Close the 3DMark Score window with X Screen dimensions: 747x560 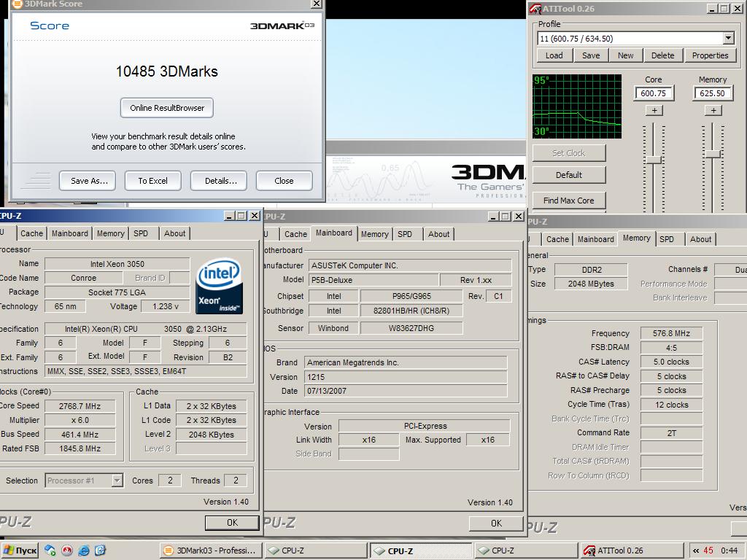pos(317,4)
